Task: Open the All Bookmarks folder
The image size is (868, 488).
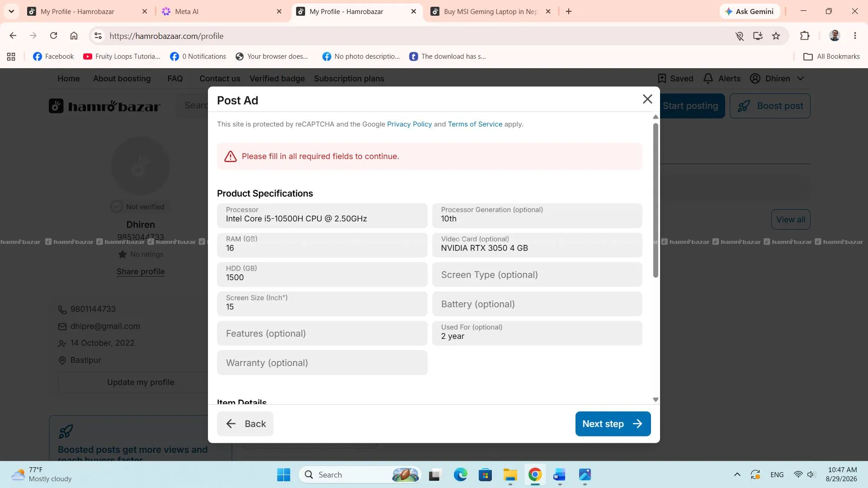Action: pyautogui.click(x=831, y=56)
